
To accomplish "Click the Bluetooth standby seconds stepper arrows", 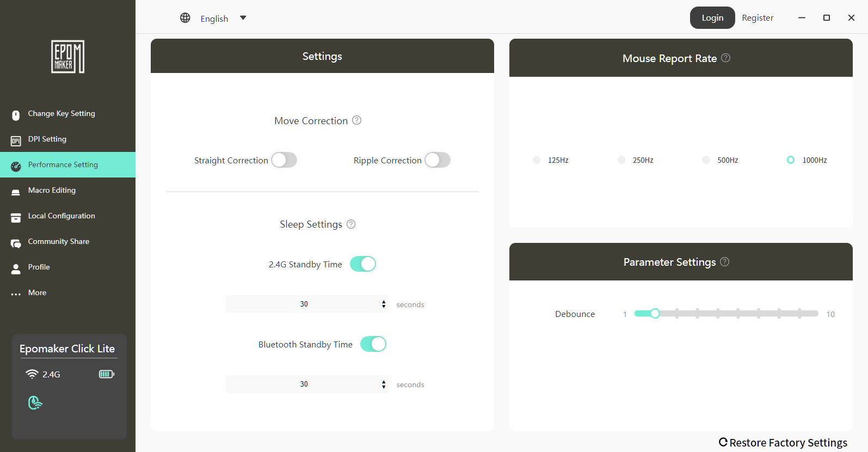I will click(x=384, y=384).
